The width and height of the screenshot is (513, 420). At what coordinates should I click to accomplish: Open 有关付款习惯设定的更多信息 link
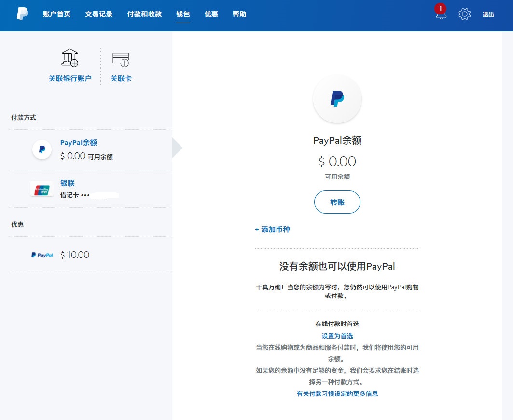coord(337,393)
